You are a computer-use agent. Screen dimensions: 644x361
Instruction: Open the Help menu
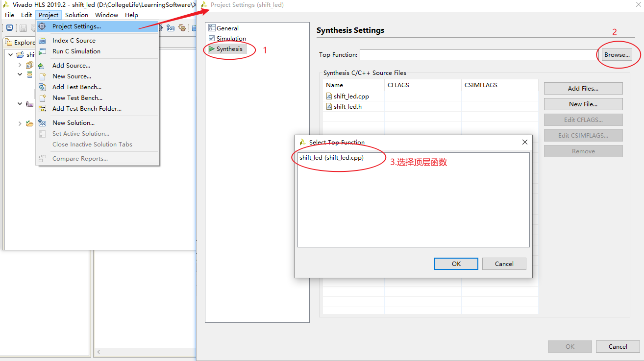pos(131,15)
